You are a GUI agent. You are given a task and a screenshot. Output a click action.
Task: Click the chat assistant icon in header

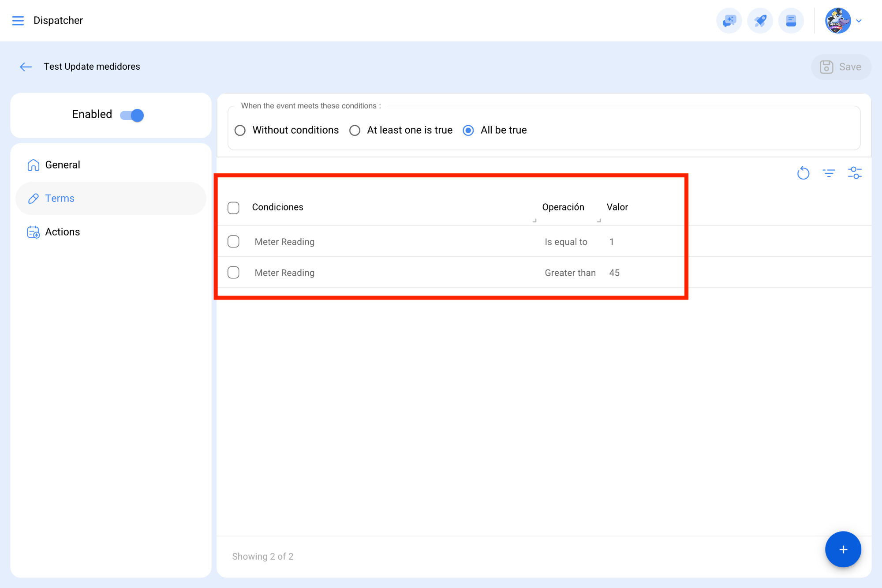pyautogui.click(x=729, y=21)
